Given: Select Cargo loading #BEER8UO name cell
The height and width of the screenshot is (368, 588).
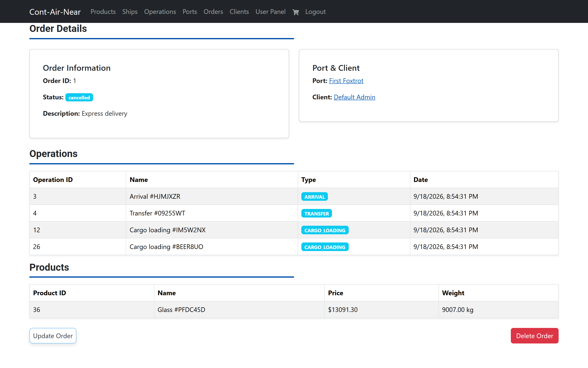Looking at the screenshot, I should (212, 247).
